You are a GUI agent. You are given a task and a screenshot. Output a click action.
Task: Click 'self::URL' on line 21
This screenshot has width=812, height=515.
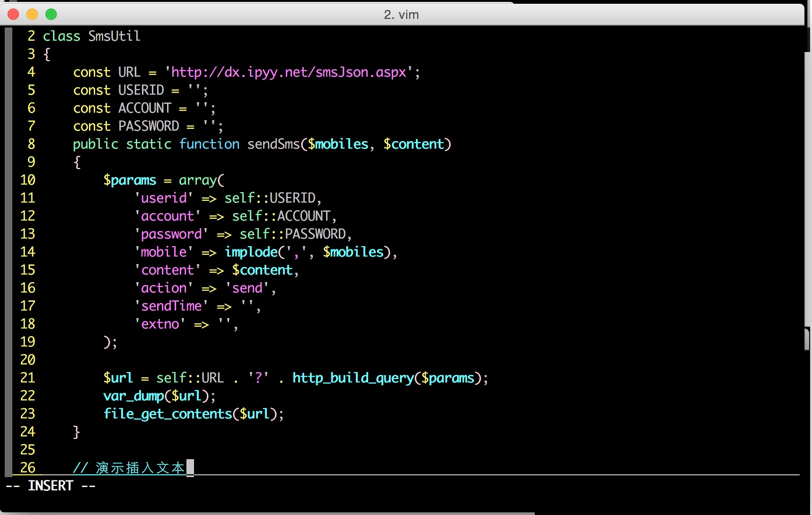pos(190,378)
